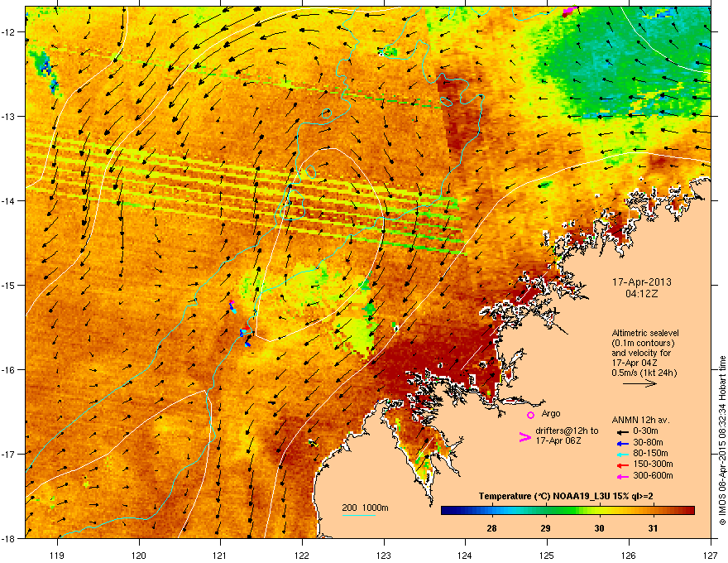The width and height of the screenshot is (728, 563).
Task: Click the magenta drifter track at top of map
Action: point(569,11)
